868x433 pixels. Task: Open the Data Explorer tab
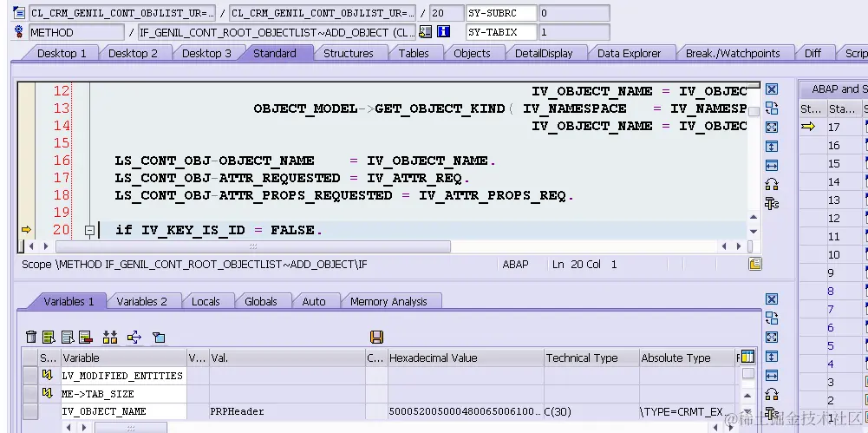(629, 53)
